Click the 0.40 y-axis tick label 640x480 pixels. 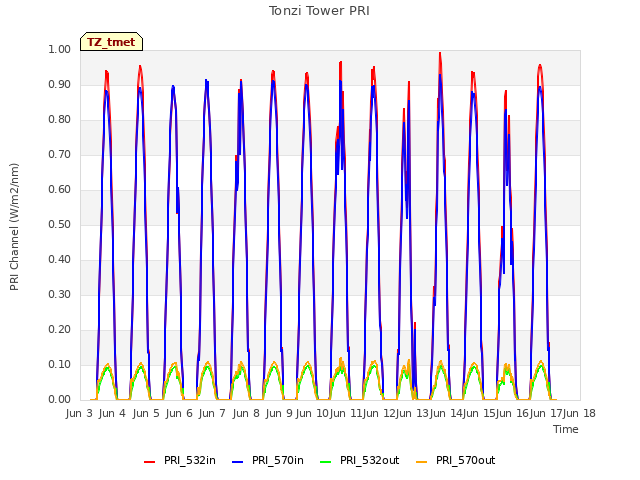click(60, 260)
